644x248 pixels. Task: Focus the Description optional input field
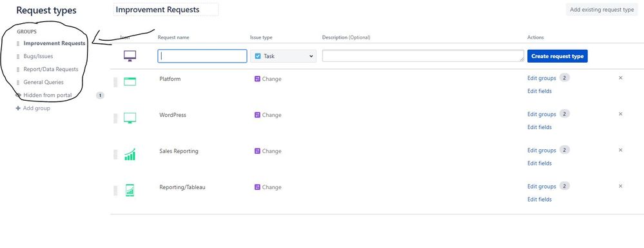[x=423, y=56]
